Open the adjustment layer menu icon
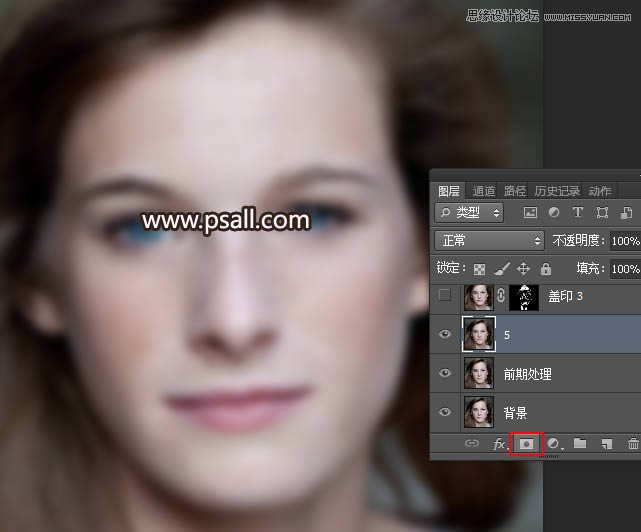Viewport: 641px width, 532px height. [x=553, y=444]
